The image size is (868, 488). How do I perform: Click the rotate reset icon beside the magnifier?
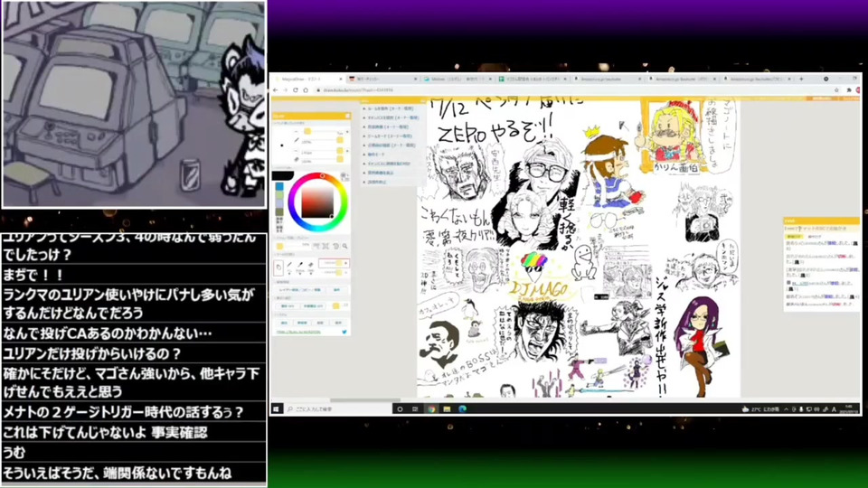pyautogui.click(x=336, y=246)
